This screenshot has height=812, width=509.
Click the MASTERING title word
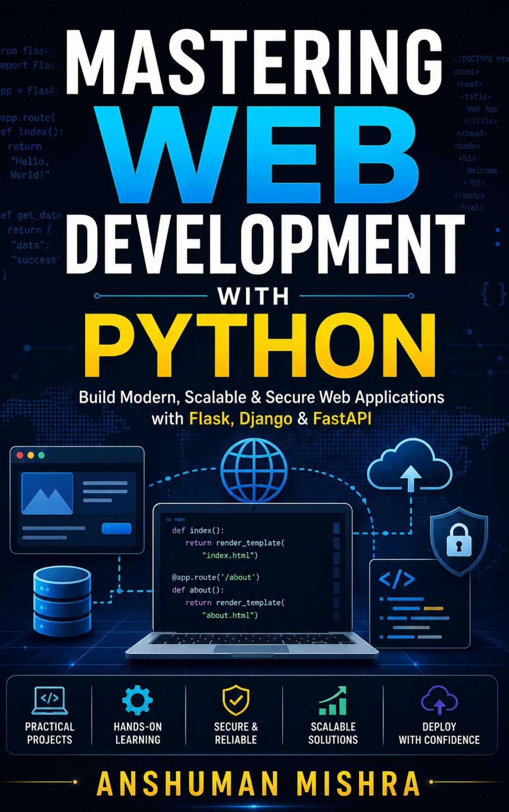254,61
